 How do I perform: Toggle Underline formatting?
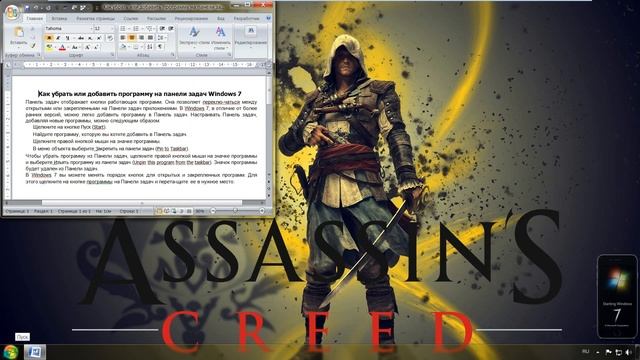coord(67,38)
